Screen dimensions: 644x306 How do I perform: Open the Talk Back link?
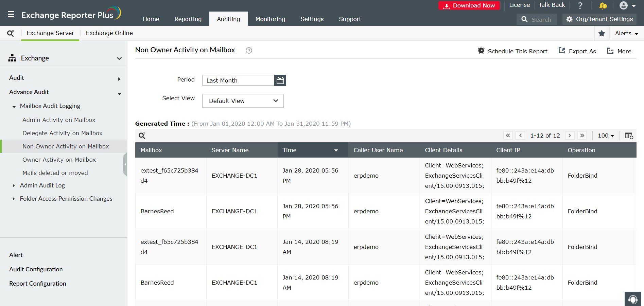pyautogui.click(x=552, y=5)
